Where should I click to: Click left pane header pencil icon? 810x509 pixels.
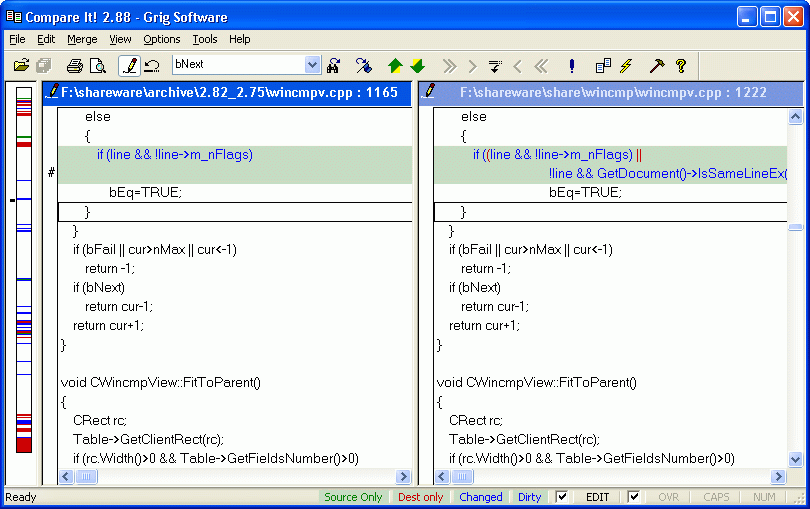52,92
